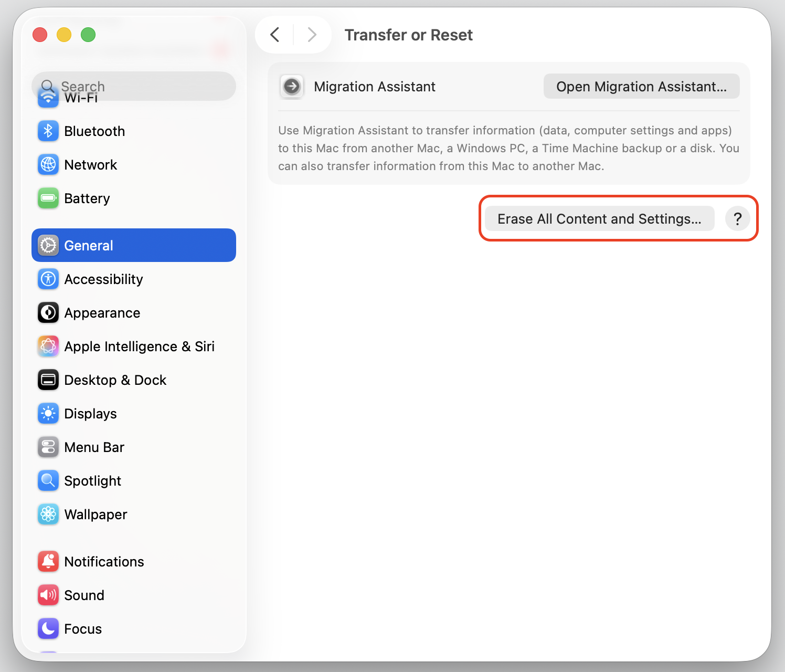
Task: Click the yellow minimize window button
Action: [64, 35]
